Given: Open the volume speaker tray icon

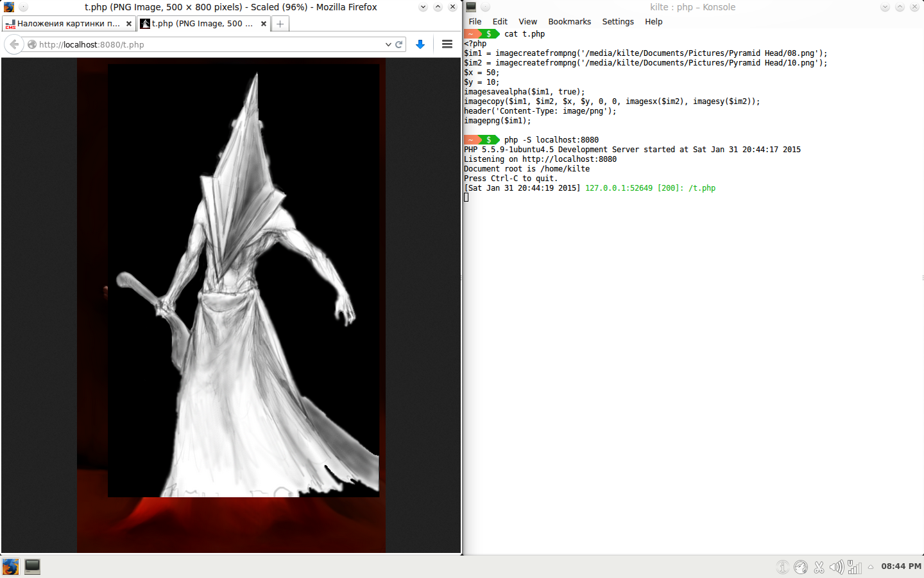Looking at the screenshot, I should [836, 567].
